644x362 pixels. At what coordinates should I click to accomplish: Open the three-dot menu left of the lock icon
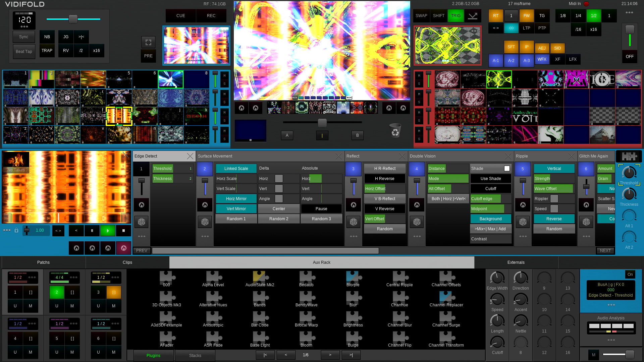(7, 230)
